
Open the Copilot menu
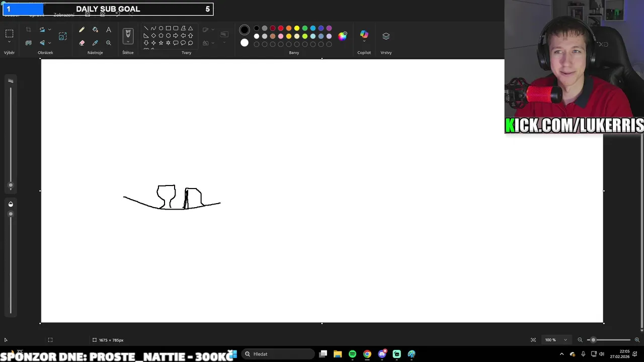tap(364, 36)
